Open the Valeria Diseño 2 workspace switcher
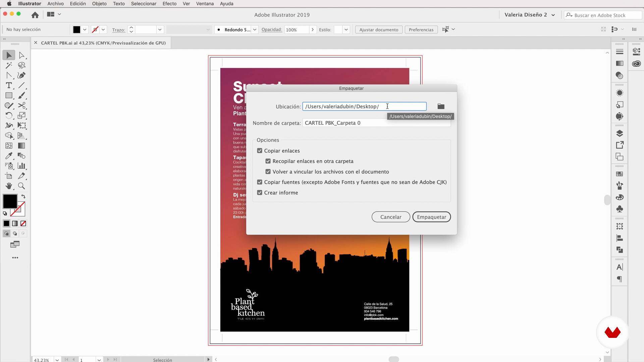 point(529,15)
